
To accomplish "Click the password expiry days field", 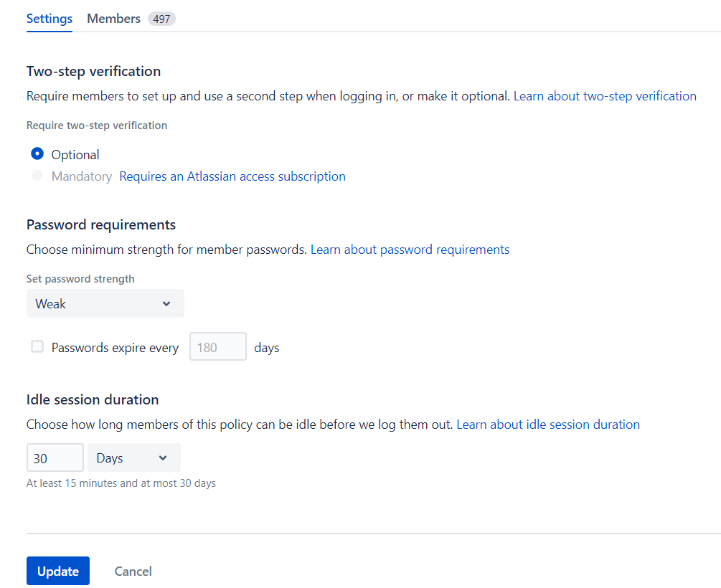I will pyautogui.click(x=217, y=347).
